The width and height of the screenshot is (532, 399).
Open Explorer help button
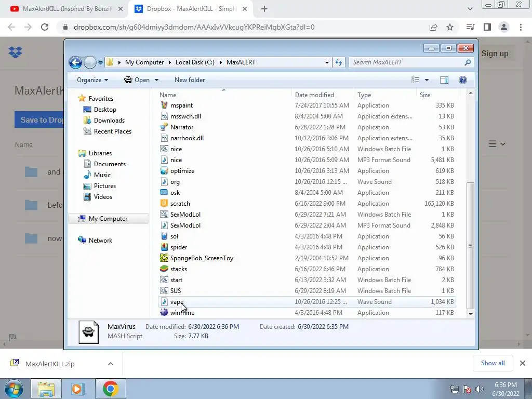coord(462,80)
